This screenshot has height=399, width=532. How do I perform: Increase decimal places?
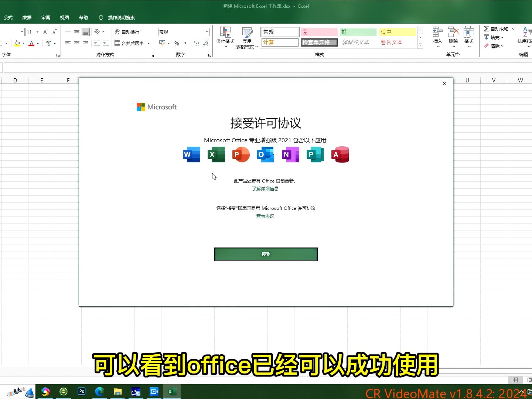(197, 43)
